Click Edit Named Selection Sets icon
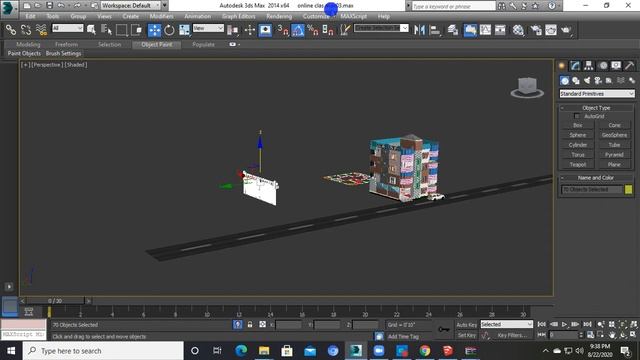 pos(345,30)
